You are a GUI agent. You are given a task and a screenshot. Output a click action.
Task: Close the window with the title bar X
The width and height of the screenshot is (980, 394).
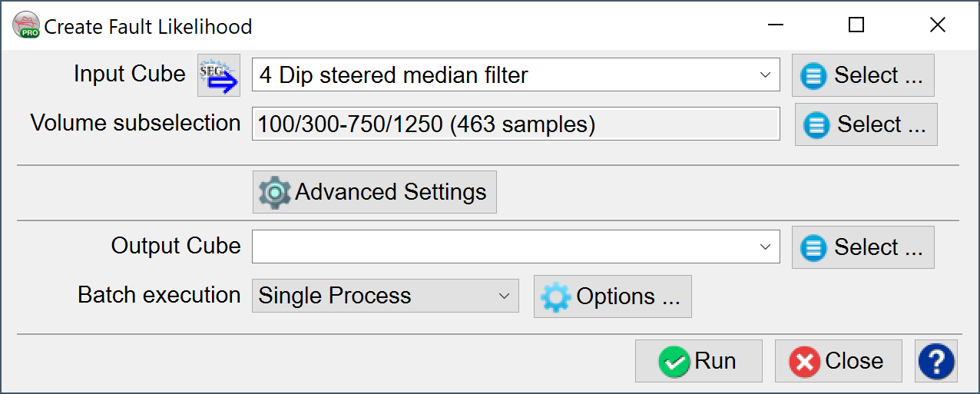[x=937, y=25]
